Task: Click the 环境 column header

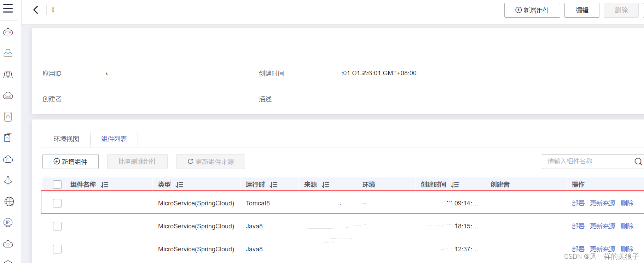Action: [x=369, y=185]
